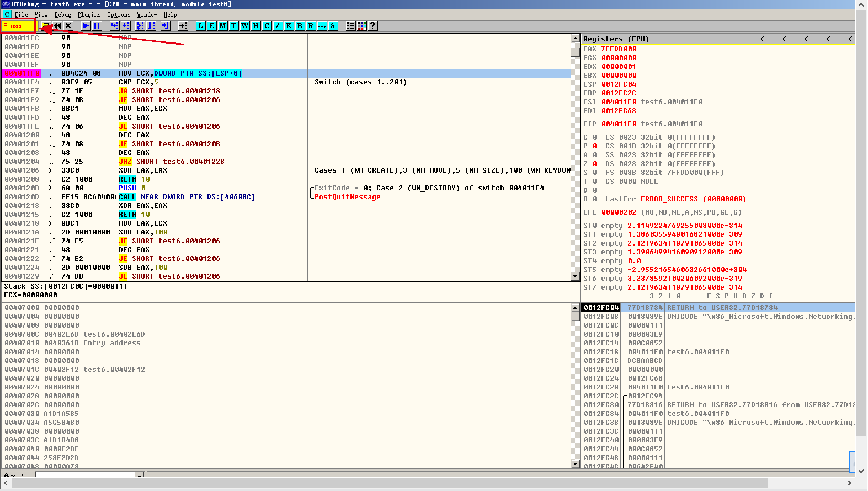Select instruction CMP ECX,5
Screen dimensions: 868x491
click(x=139, y=82)
